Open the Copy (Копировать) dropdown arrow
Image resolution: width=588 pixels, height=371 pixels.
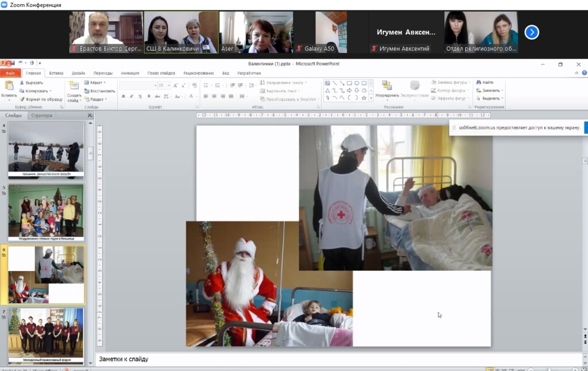click(x=51, y=91)
